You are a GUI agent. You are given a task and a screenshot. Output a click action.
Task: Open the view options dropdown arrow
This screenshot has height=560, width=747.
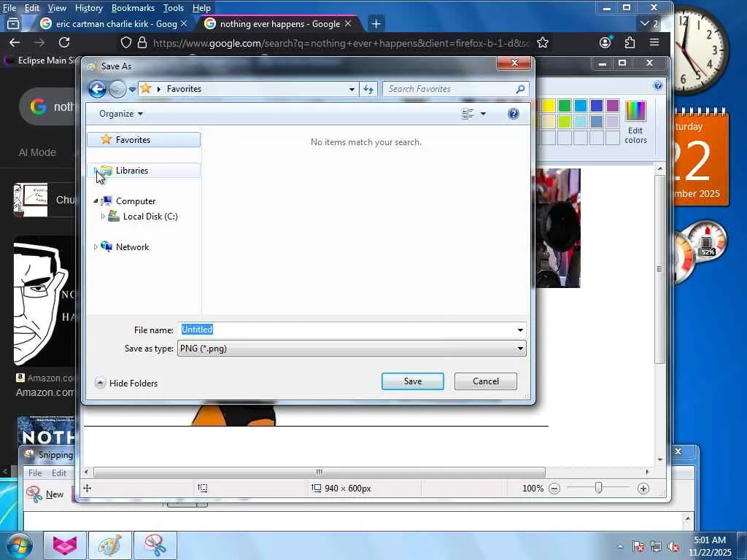pyautogui.click(x=483, y=113)
